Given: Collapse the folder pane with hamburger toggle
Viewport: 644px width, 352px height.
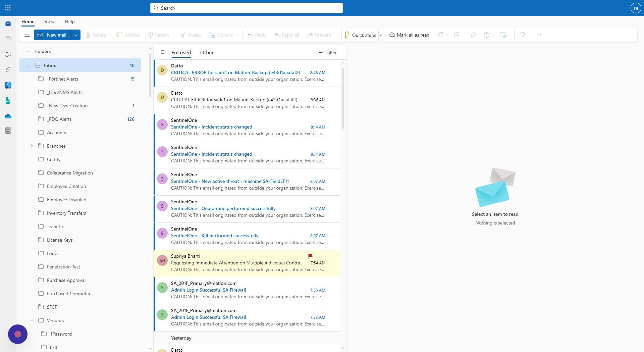Looking at the screenshot, I should (27, 35).
